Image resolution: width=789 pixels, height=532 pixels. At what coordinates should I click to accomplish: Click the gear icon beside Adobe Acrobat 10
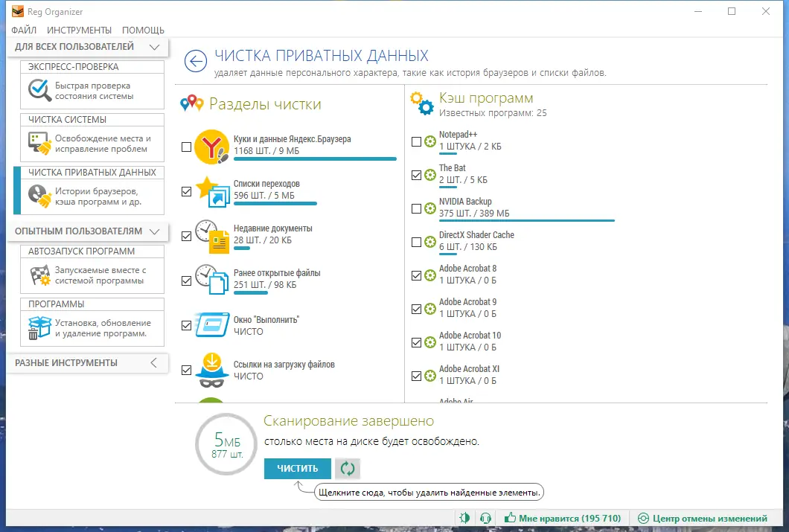click(429, 342)
